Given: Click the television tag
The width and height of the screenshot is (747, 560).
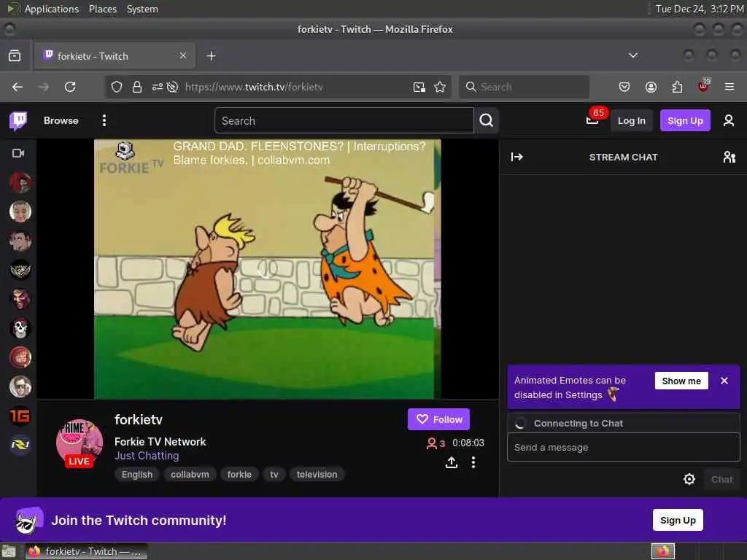Looking at the screenshot, I should click(317, 474).
